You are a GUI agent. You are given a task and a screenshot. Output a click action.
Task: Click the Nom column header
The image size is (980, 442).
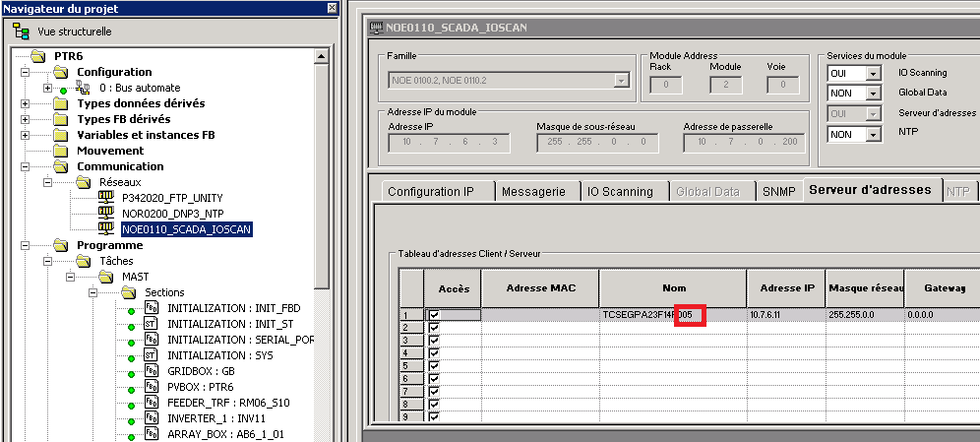pos(672,287)
